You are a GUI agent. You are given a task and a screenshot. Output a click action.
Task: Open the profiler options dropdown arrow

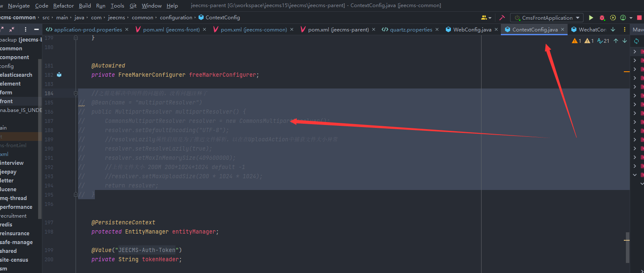click(x=631, y=18)
